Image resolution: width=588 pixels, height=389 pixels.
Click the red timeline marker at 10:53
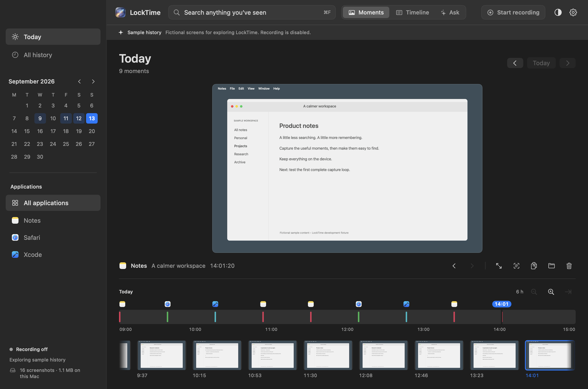click(x=263, y=317)
